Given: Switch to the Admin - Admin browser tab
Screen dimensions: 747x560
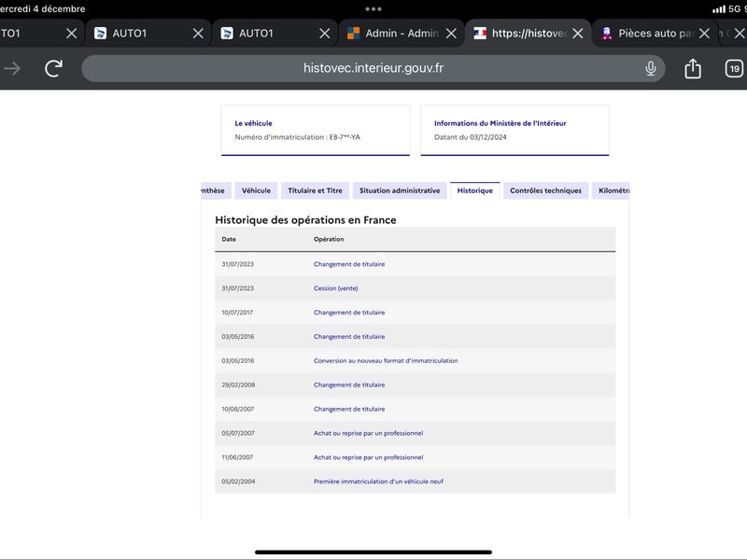Looking at the screenshot, I should click(395, 34).
